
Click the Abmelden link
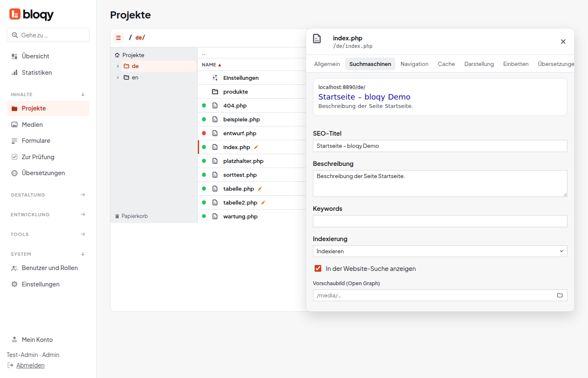tap(30, 365)
